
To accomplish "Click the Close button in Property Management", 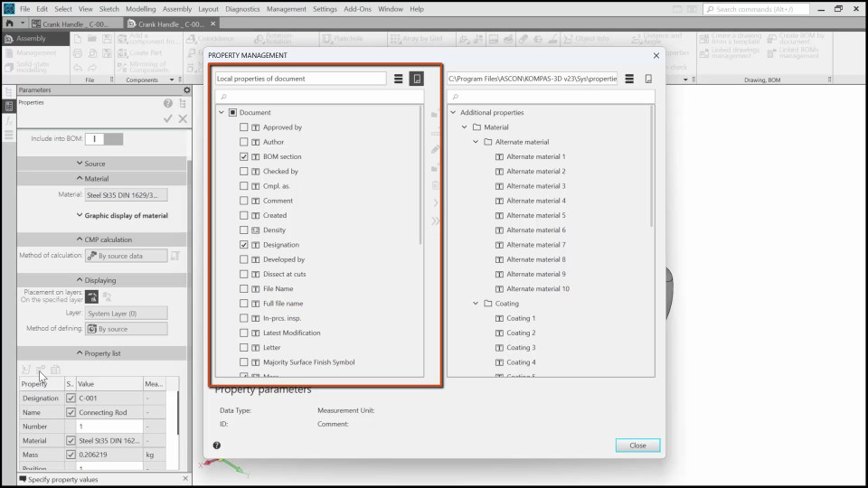I will 637,446.
